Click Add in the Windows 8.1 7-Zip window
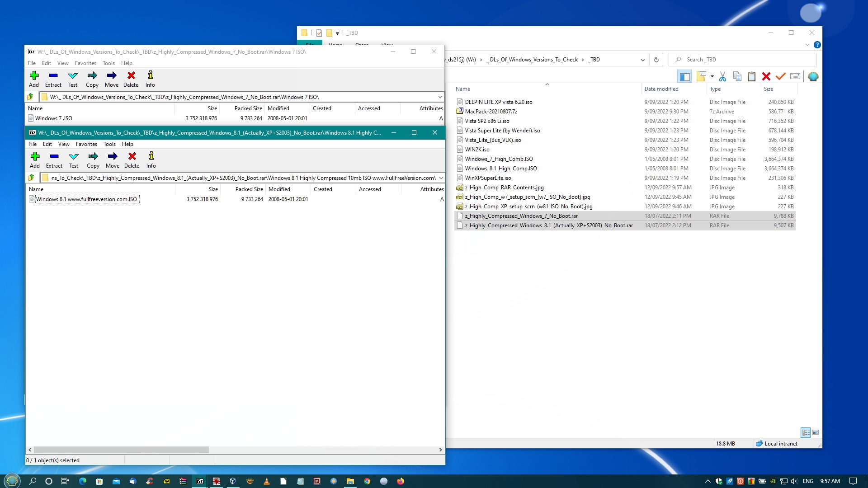 point(35,160)
